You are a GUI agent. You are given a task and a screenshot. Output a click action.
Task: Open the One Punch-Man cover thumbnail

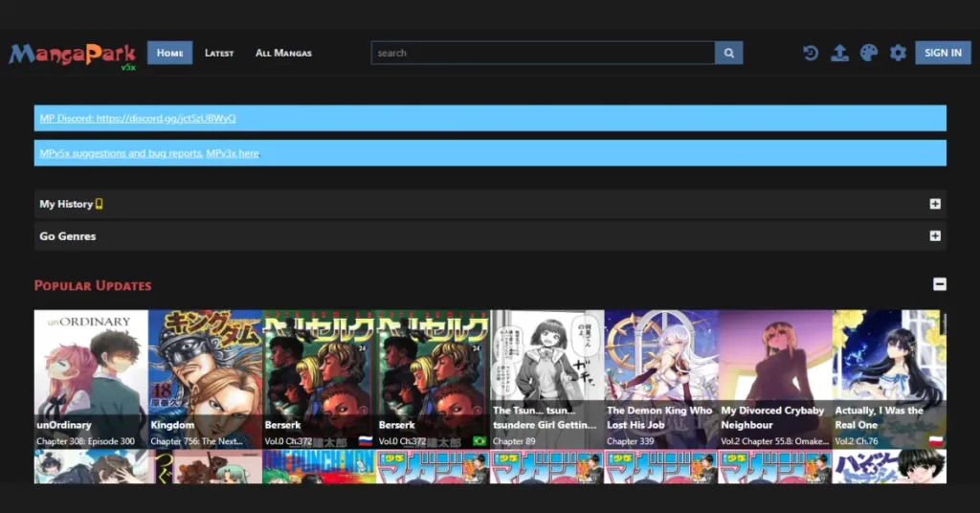pyautogui.click(x=319, y=466)
